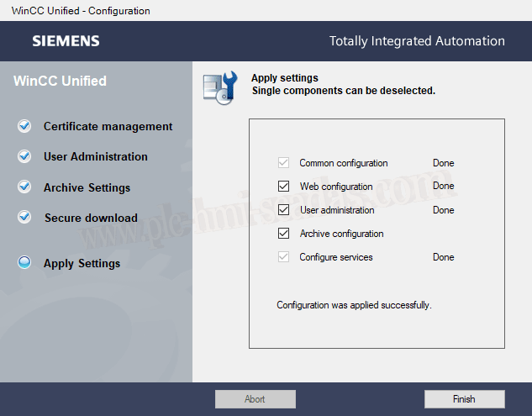Toggle the User administration checkbox
This screenshot has width=532, height=416.
pos(283,210)
